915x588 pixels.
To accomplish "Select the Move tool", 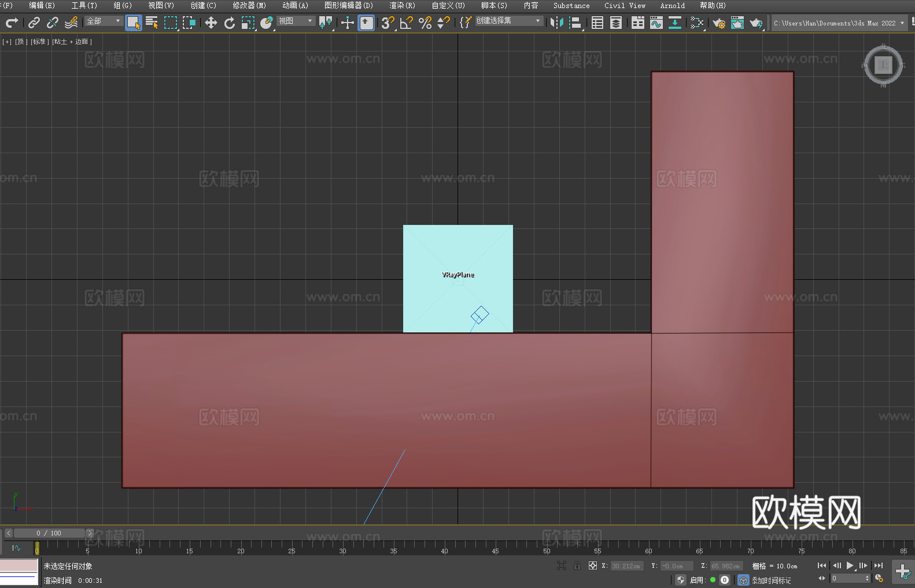I will tap(211, 23).
